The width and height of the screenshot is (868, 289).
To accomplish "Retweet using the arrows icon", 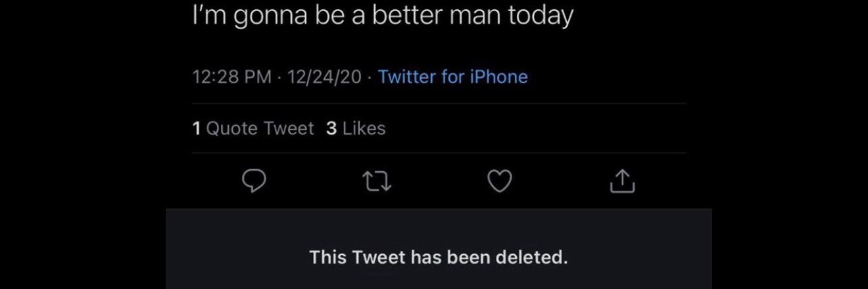I will [377, 182].
